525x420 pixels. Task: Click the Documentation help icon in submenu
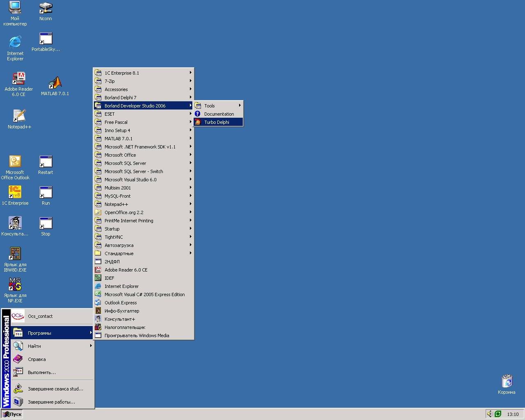(198, 114)
